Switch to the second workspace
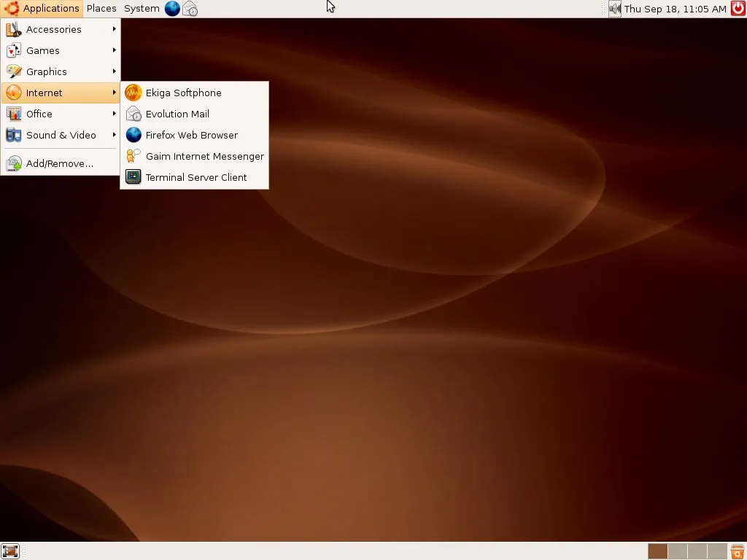The height and width of the screenshot is (560, 747). pos(677,551)
